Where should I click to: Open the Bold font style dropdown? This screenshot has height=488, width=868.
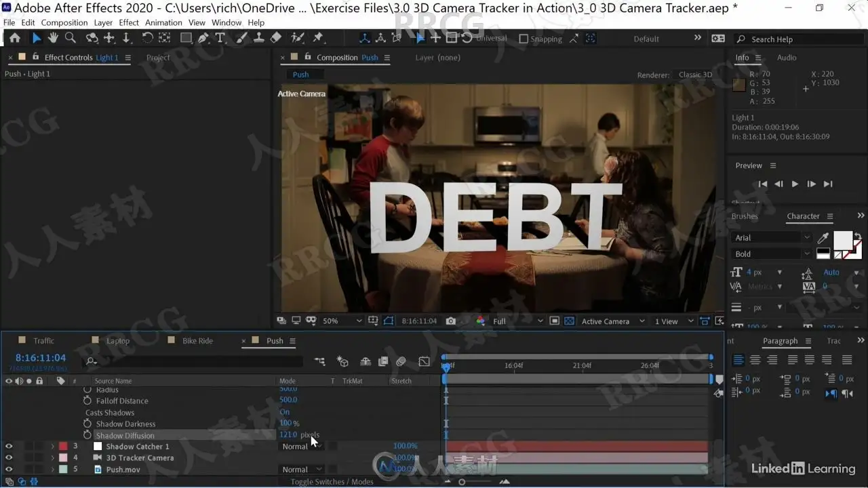pos(772,254)
